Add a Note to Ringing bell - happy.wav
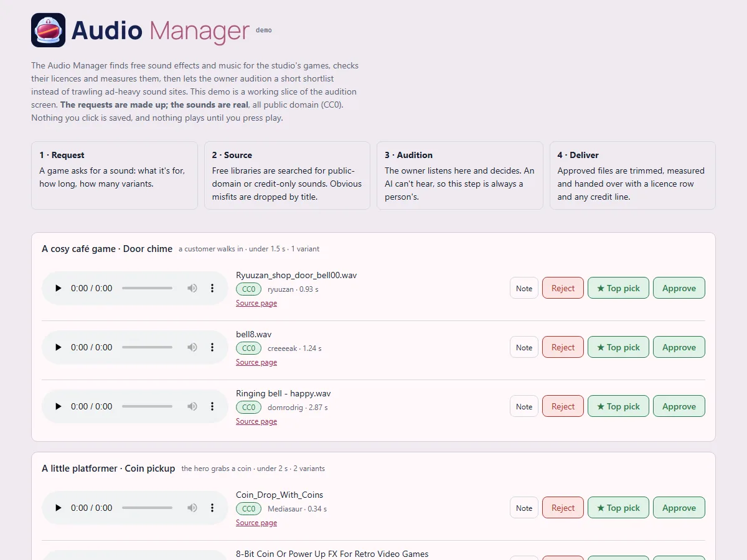 pos(524,406)
